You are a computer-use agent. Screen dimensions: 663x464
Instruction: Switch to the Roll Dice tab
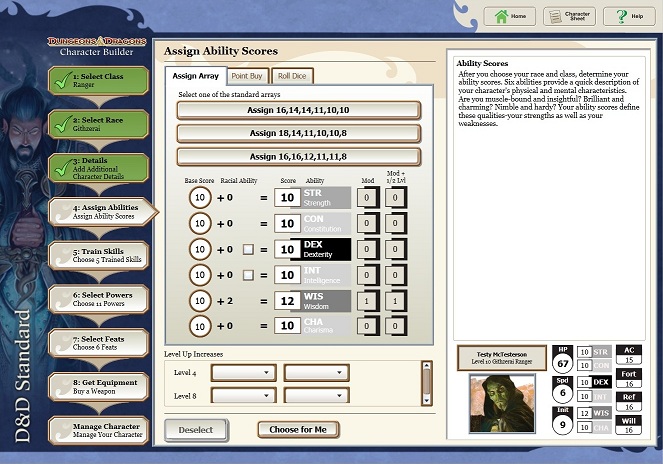292,76
